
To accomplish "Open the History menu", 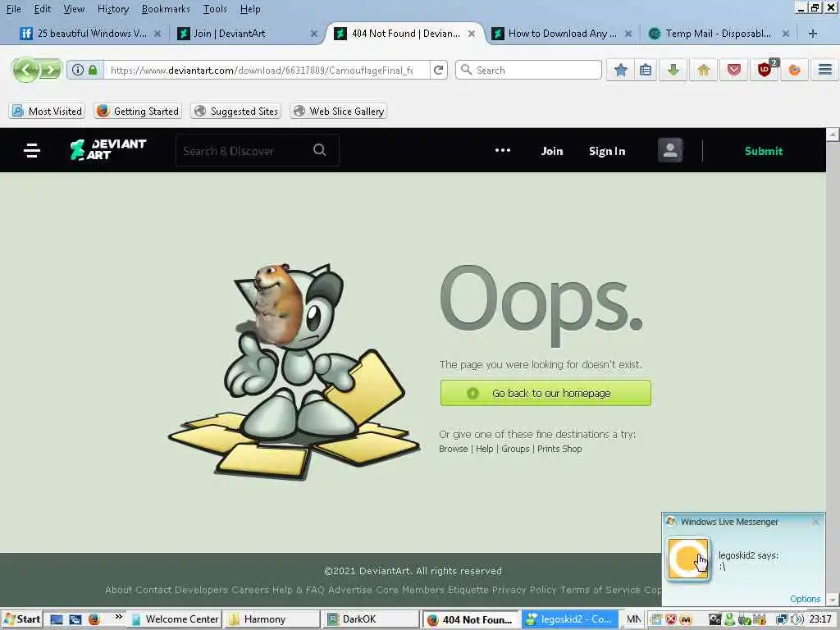I will click(113, 8).
